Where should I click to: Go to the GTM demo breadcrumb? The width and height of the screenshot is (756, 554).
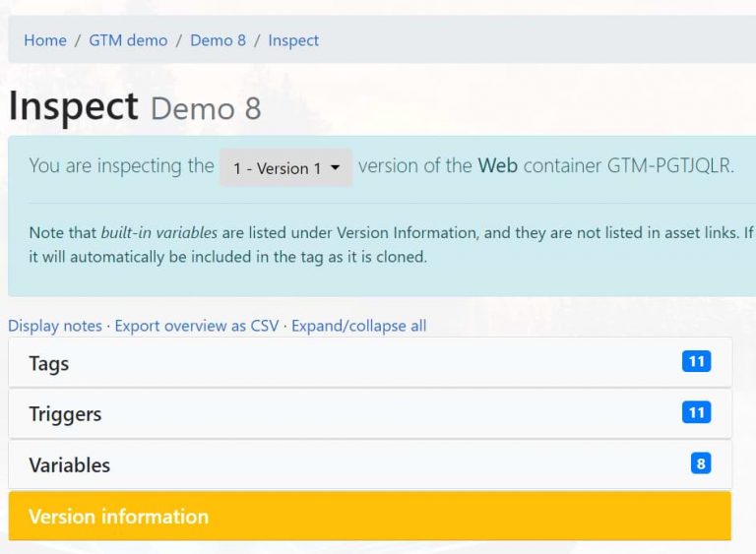click(128, 40)
